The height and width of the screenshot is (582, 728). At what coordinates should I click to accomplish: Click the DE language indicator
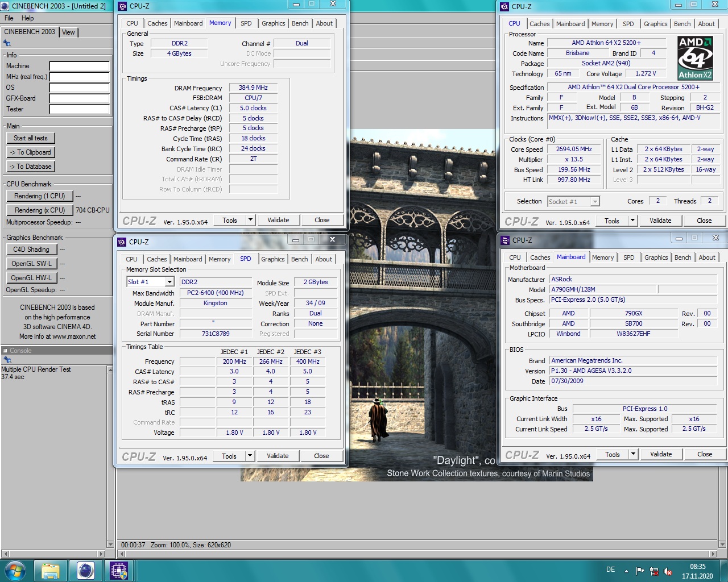610,569
